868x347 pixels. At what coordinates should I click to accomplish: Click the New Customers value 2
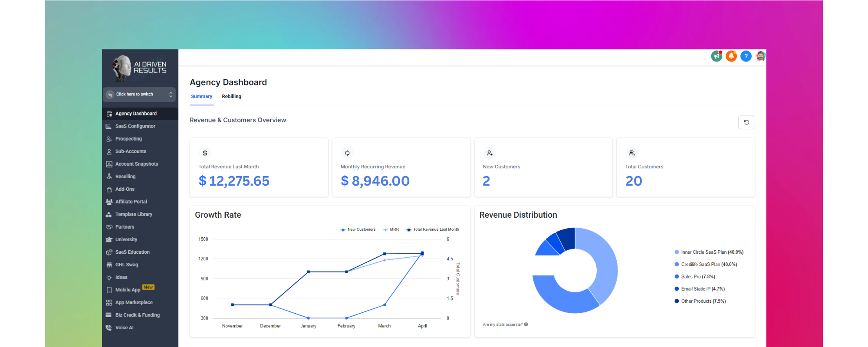(487, 181)
